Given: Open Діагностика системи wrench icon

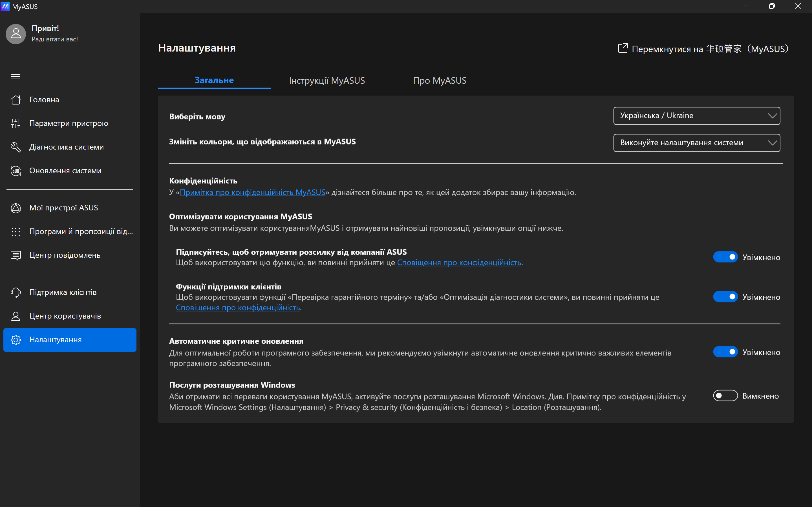Looking at the screenshot, I should tap(16, 147).
